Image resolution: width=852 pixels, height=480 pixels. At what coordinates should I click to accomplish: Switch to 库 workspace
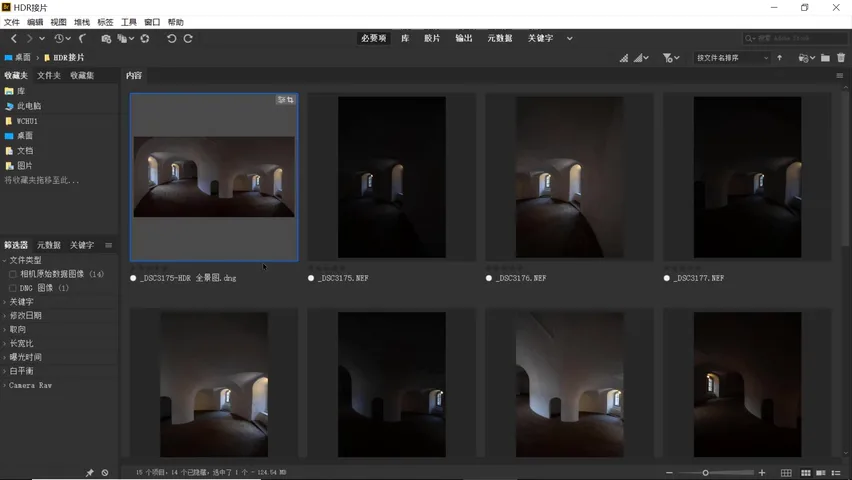[405, 39]
